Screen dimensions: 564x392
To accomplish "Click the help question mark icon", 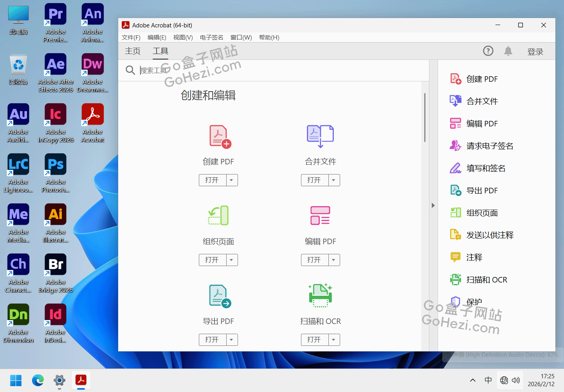I will coord(488,51).
